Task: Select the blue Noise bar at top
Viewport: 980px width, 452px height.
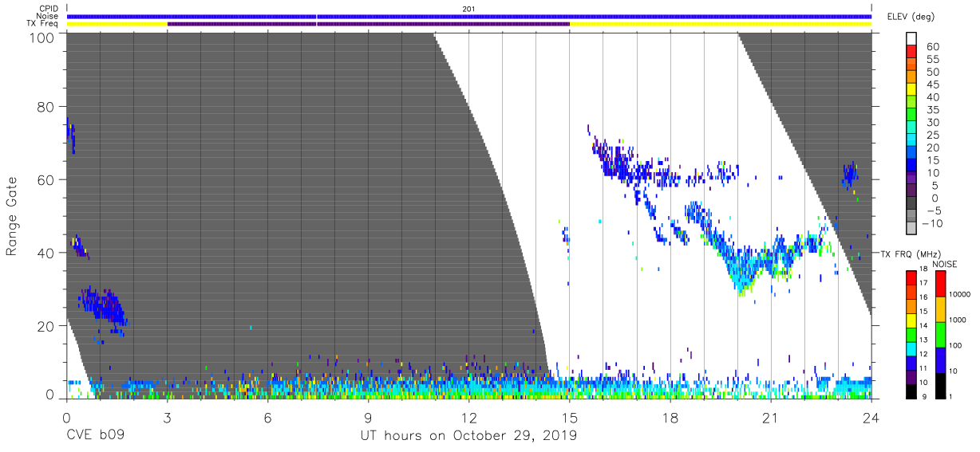Action: [469, 16]
